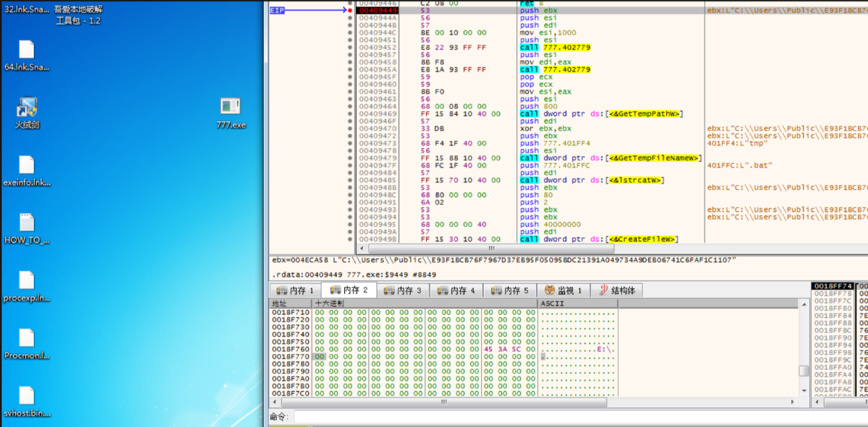Screen dimensions: 868x427
Task: Select the 火绒剑 desktop shortcut
Action: [x=27, y=108]
